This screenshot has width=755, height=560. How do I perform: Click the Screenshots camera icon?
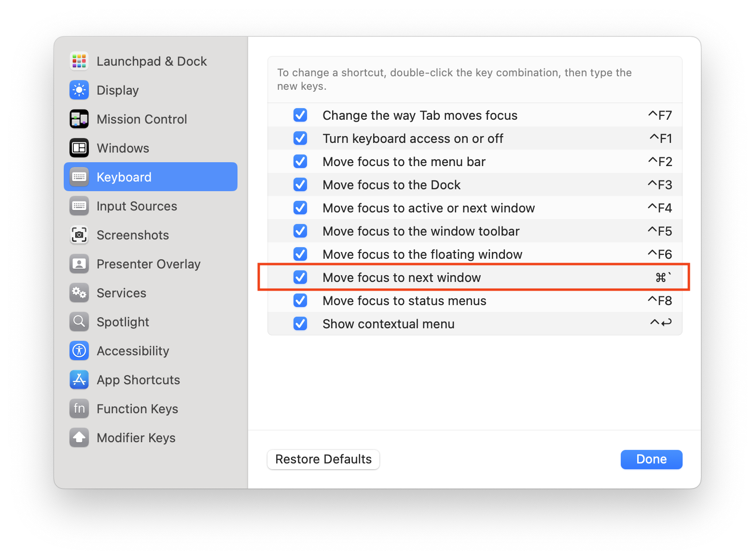coord(79,235)
